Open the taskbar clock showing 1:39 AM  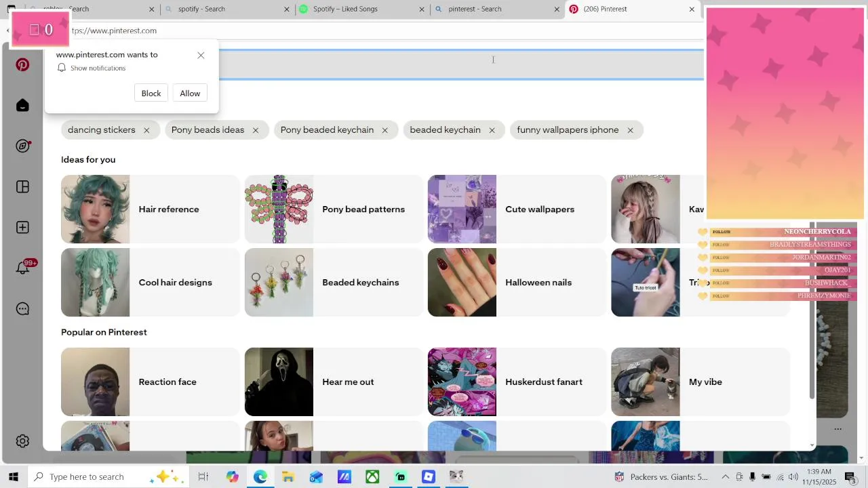coord(819,476)
